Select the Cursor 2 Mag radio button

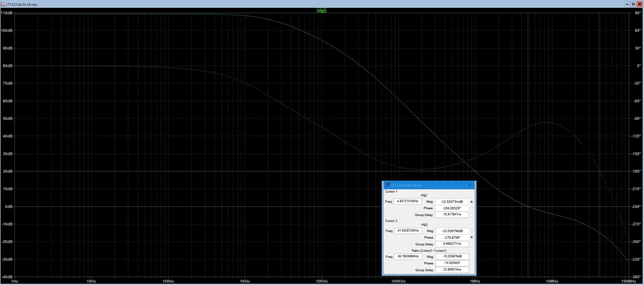point(471,231)
